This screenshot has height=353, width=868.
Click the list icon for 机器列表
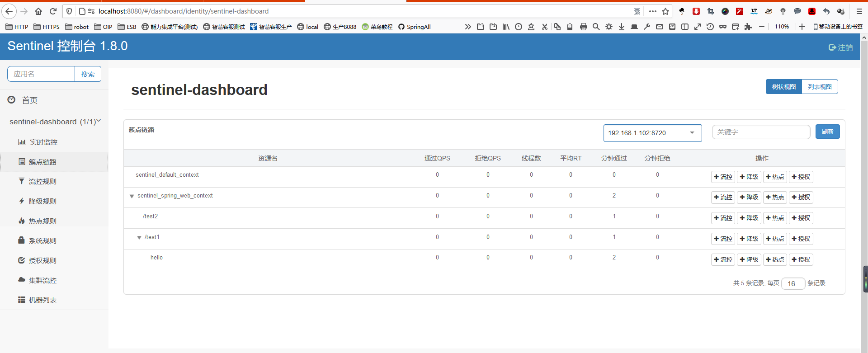(x=21, y=300)
